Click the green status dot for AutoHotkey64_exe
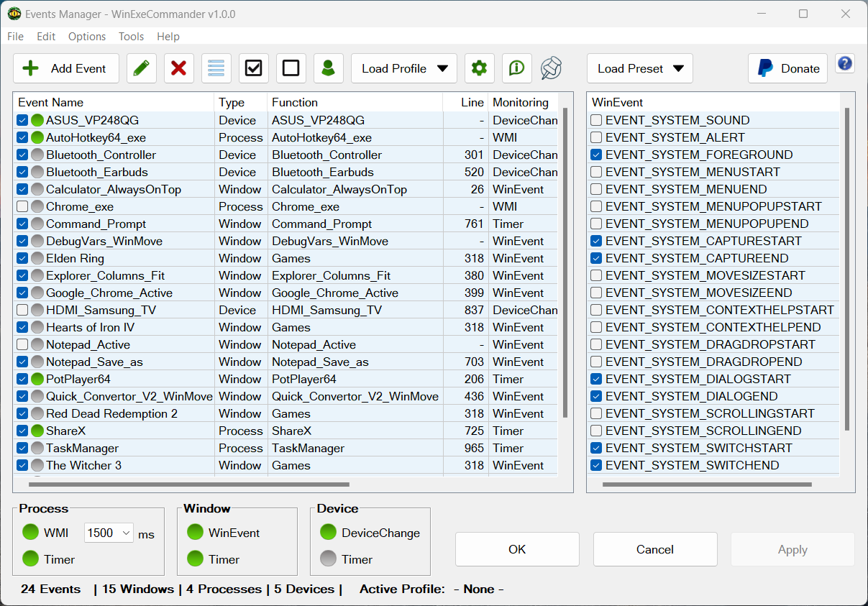Image resolution: width=868 pixels, height=606 pixels. pyautogui.click(x=37, y=137)
